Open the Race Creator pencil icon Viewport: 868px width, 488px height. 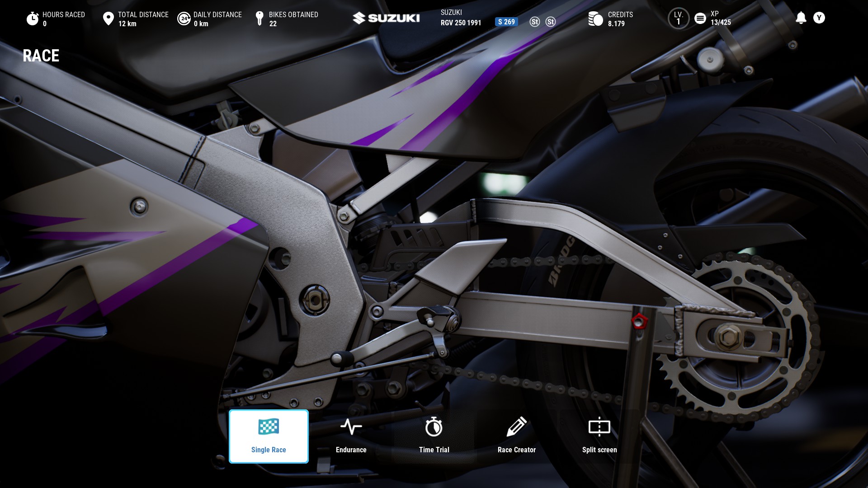516,427
